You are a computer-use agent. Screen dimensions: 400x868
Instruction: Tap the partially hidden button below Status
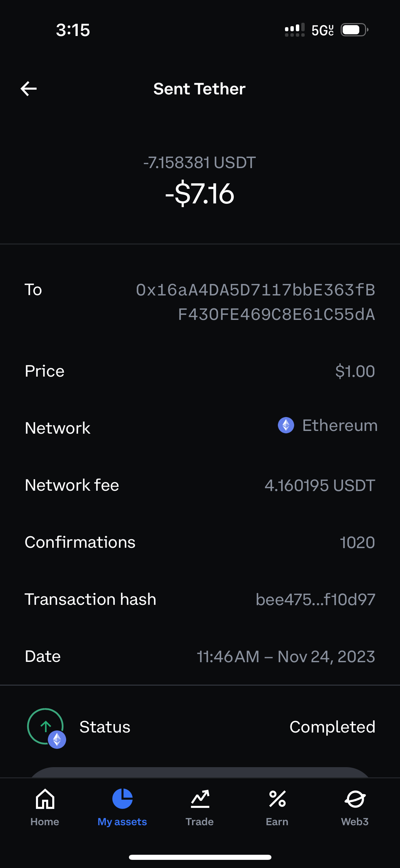click(200, 772)
